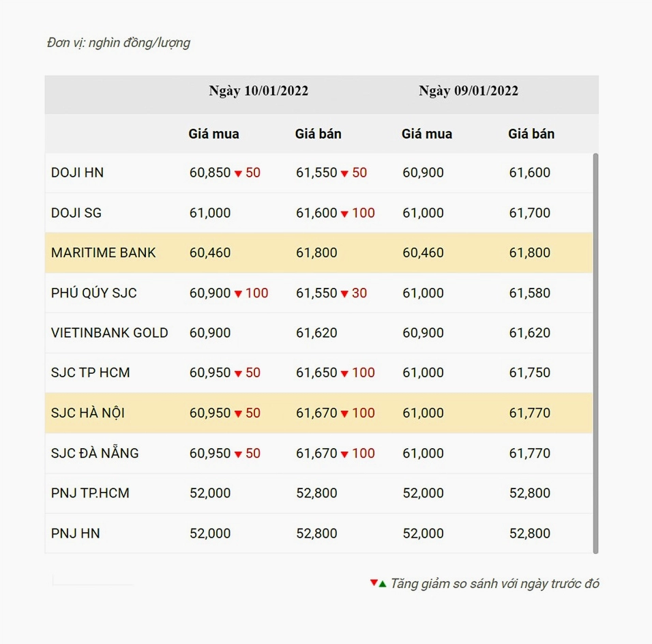Click the VIETINBANK GOLD row name
This screenshot has height=644, width=652.
[x=109, y=333]
